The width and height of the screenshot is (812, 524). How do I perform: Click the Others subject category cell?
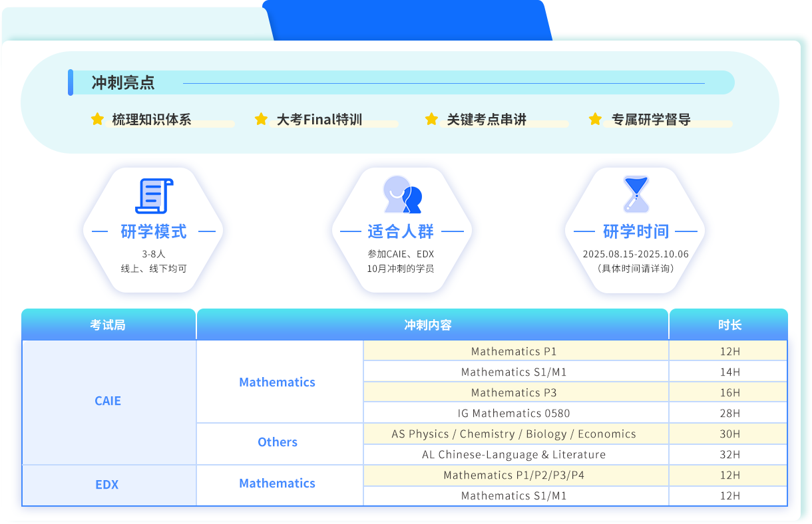tap(278, 442)
